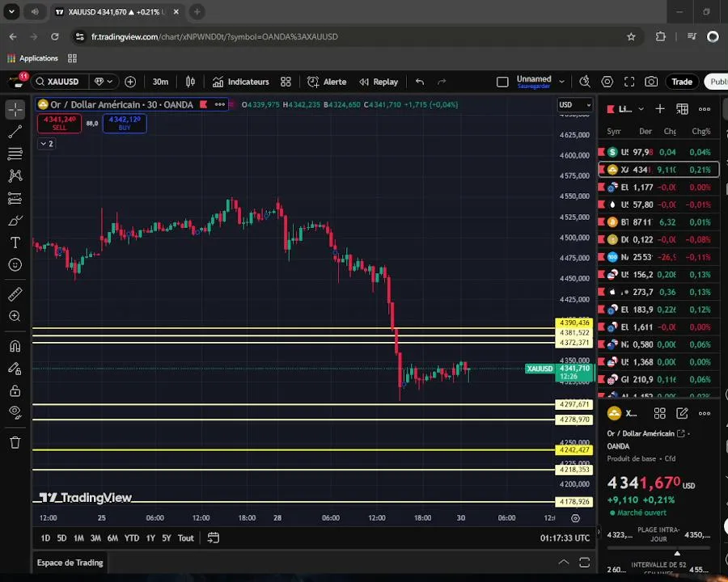Click the Trade button
The height and width of the screenshot is (582, 728).
pyautogui.click(x=682, y=82)
